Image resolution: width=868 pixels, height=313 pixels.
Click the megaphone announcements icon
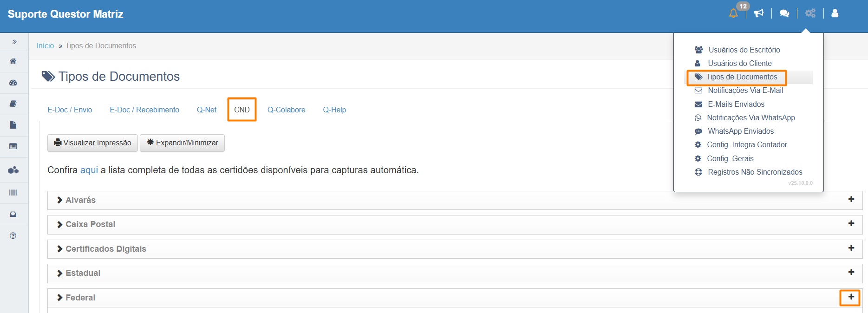point(759,13)
